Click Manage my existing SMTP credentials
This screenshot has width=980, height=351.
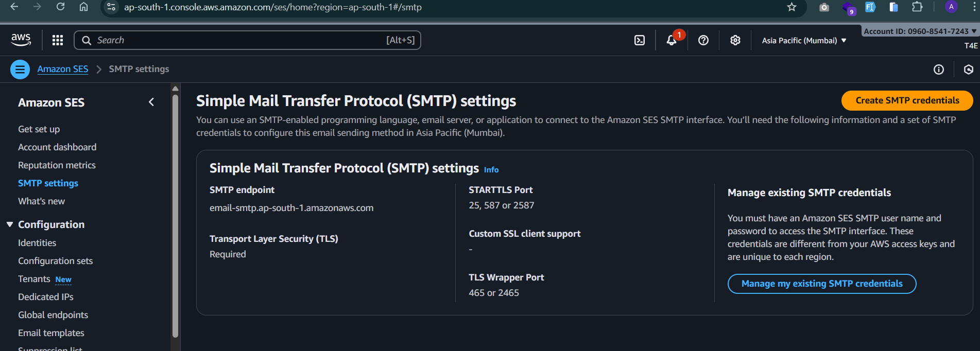pyautogui.click(x=822, y=284)
